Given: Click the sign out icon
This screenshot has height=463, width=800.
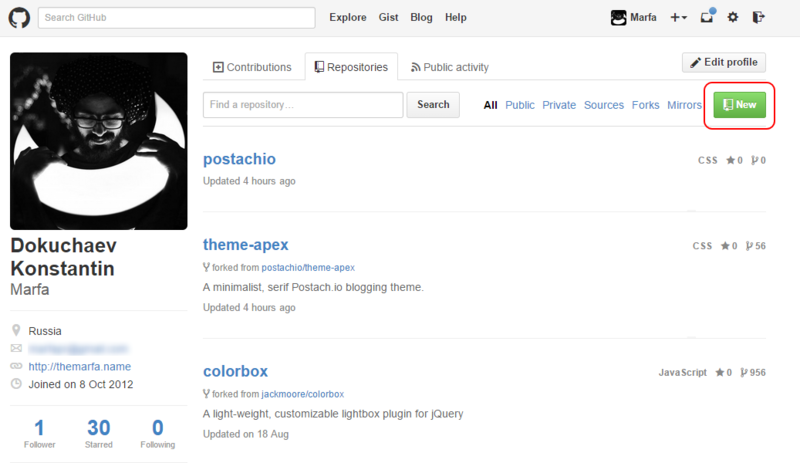Looking at the screenshot, I should [759, 17].
